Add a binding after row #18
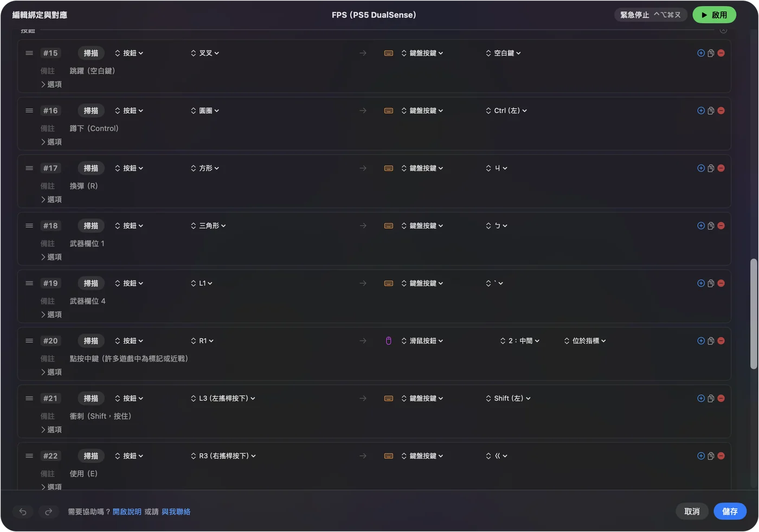The height and width of the screenshot is (532, 759). pyautogui.click(x=701, y=226)
